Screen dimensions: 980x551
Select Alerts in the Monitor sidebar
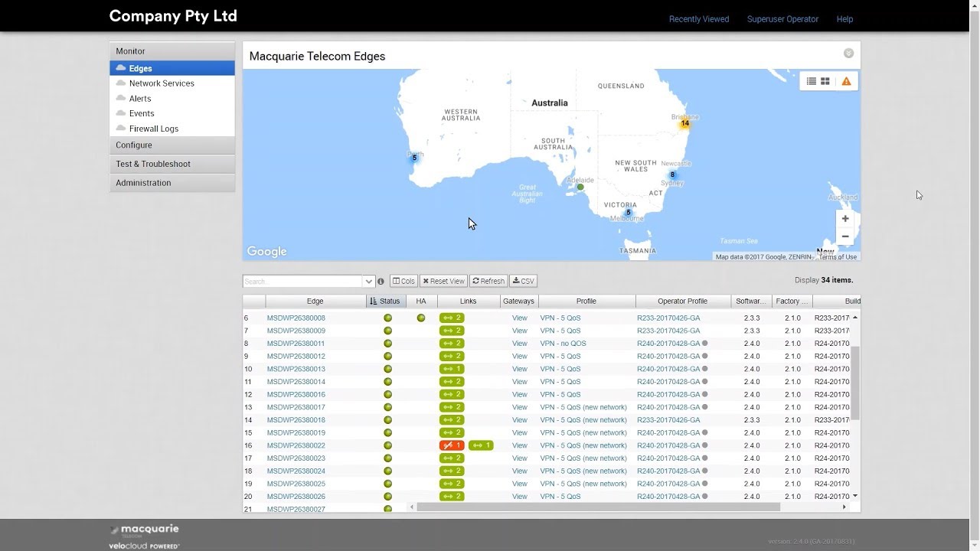(x=139, y=98)
